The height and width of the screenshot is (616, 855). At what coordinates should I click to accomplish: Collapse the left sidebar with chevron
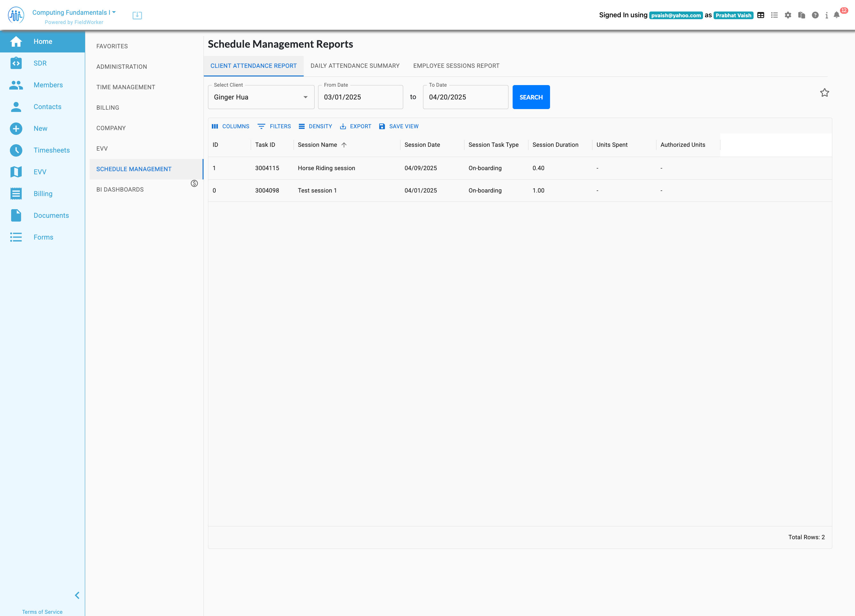point(77,595)
